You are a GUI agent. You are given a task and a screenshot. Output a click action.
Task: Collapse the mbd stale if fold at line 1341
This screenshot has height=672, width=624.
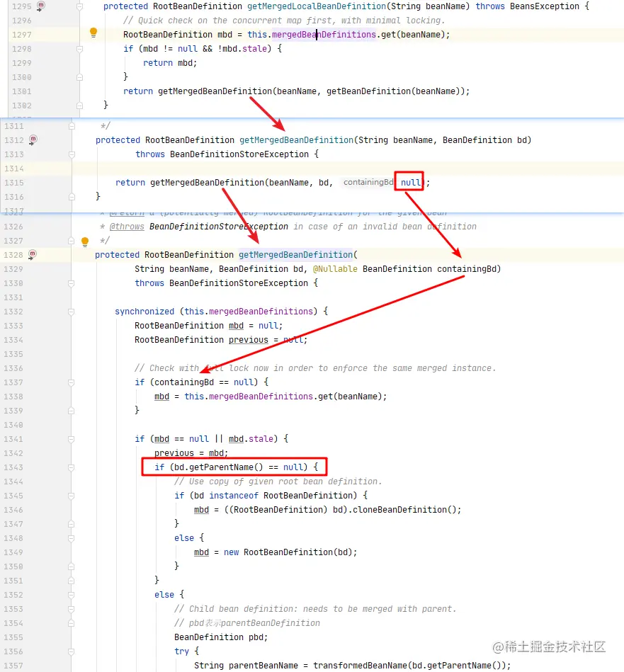tap(71, 439)
